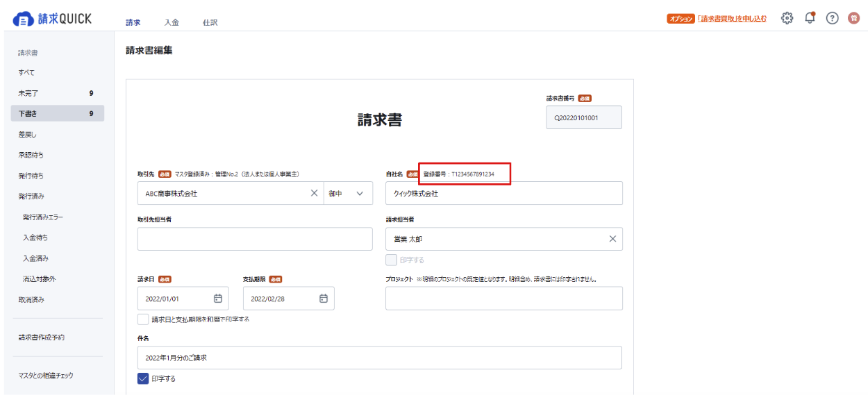Viewport: 868px width, 400px height.
Task: Open calendar icon for 支払期限
Action: (323, 299)
